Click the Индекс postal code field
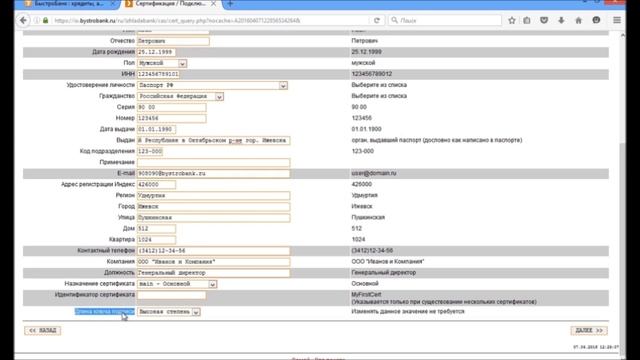 pos(156,184)
